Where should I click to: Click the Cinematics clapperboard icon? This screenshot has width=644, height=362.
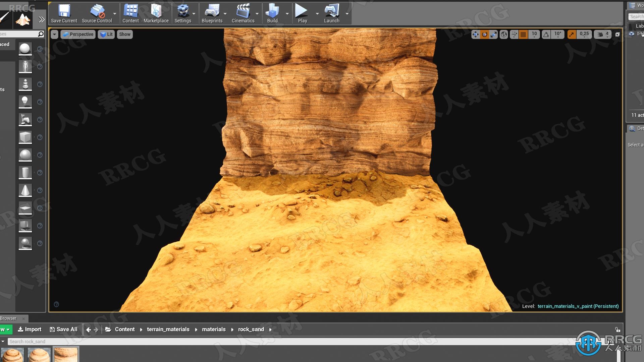(x=243, y=13)
